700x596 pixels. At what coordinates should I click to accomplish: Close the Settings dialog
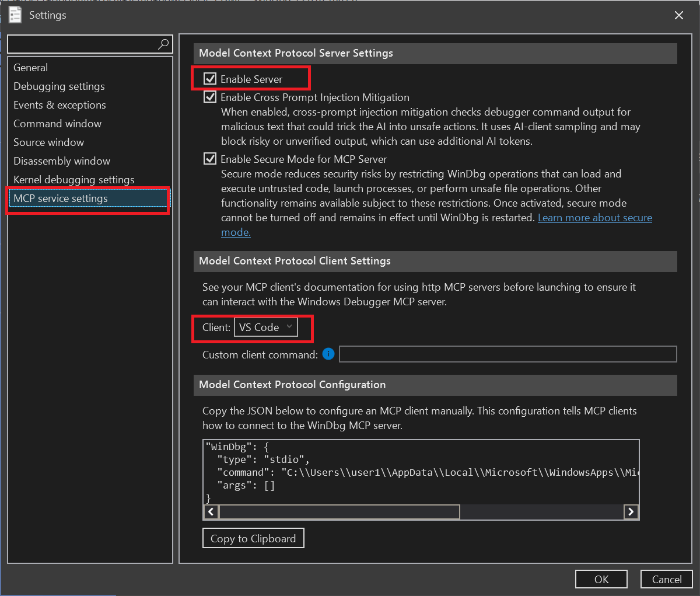click(679, 15)
